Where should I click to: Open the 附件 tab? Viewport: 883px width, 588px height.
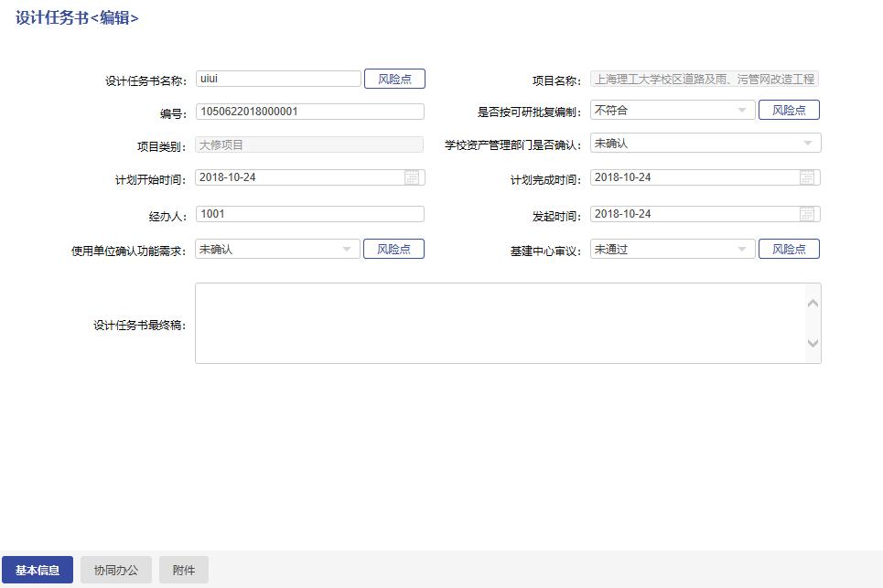(x=184, y=570)
